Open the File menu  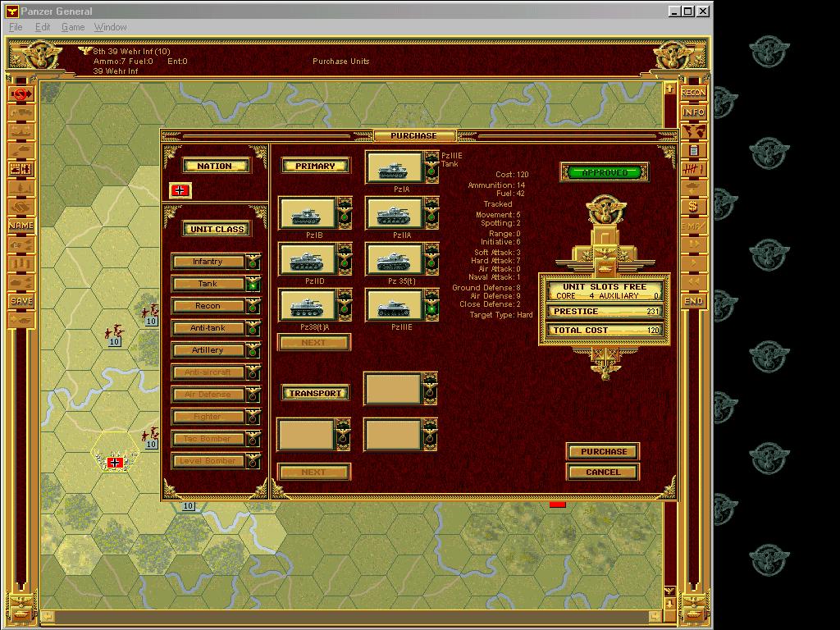coord(16,27)
